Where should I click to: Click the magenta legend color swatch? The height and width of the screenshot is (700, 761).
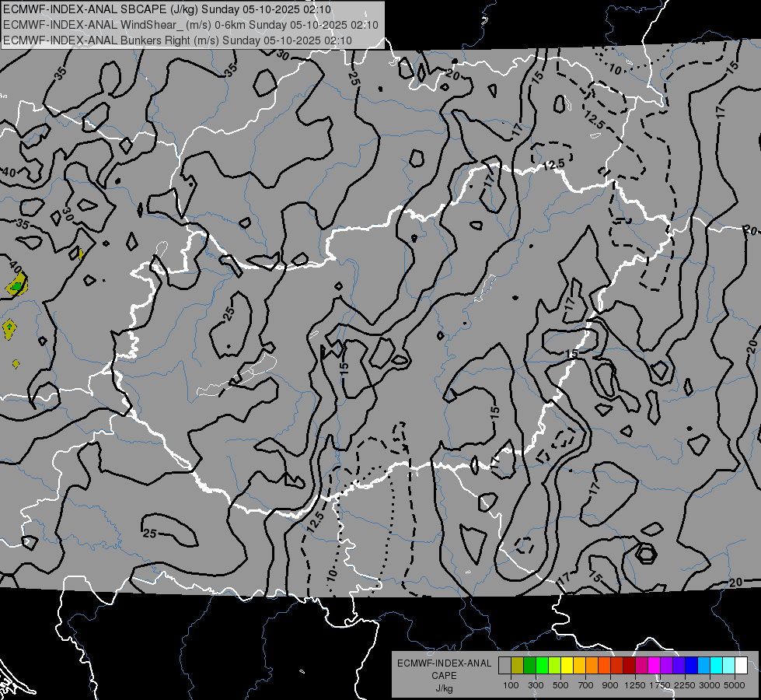pyautogui.click(x=655, y=665)
